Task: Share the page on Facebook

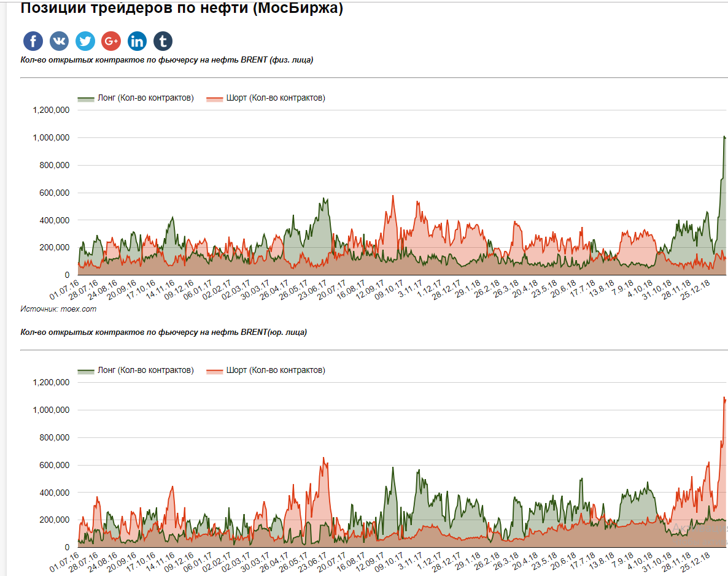Action: click(x=33, y=41)
